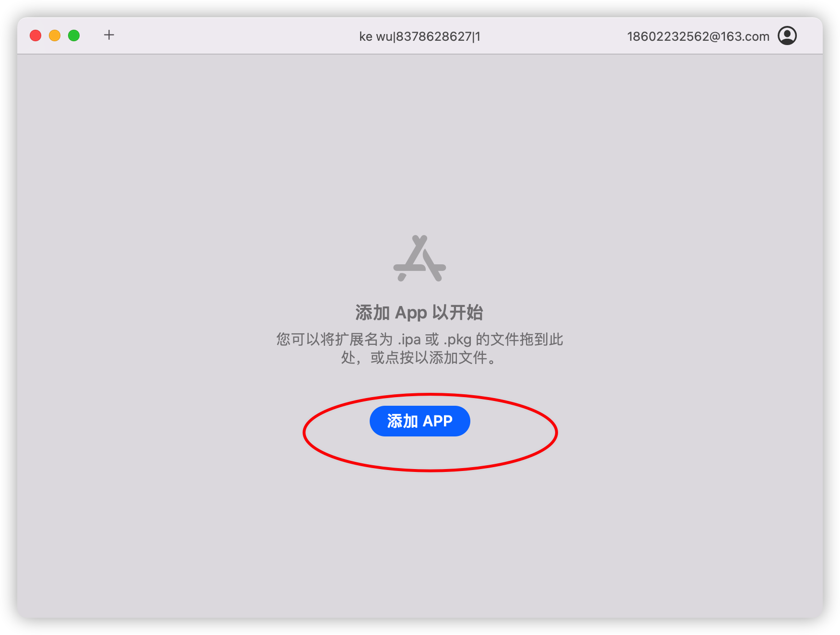Click the ke wu|8378628627|1 window title
The image size is (840, 635).
coord(420,36)
